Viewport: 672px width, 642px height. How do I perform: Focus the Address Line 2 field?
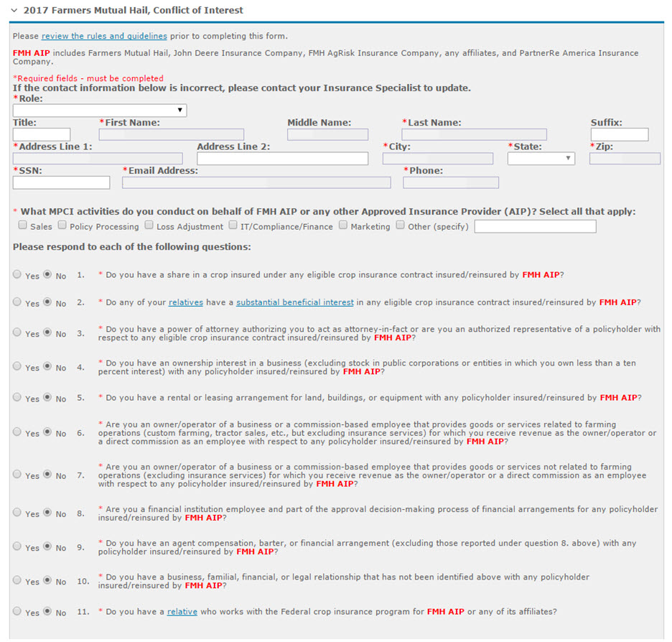pyautogui.click(x=282, y=159)
